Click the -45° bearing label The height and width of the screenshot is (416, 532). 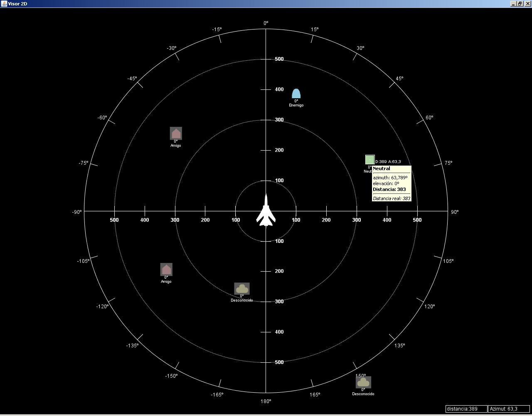[x=132, y=79]
